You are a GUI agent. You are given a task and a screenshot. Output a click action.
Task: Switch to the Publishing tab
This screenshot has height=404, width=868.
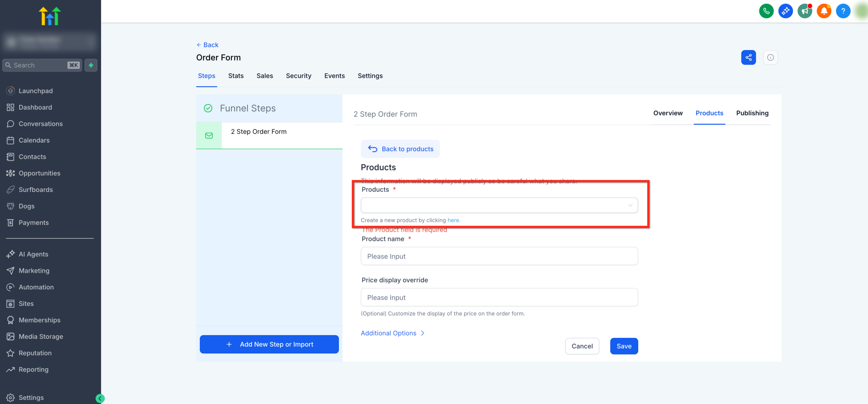point(752,113)
